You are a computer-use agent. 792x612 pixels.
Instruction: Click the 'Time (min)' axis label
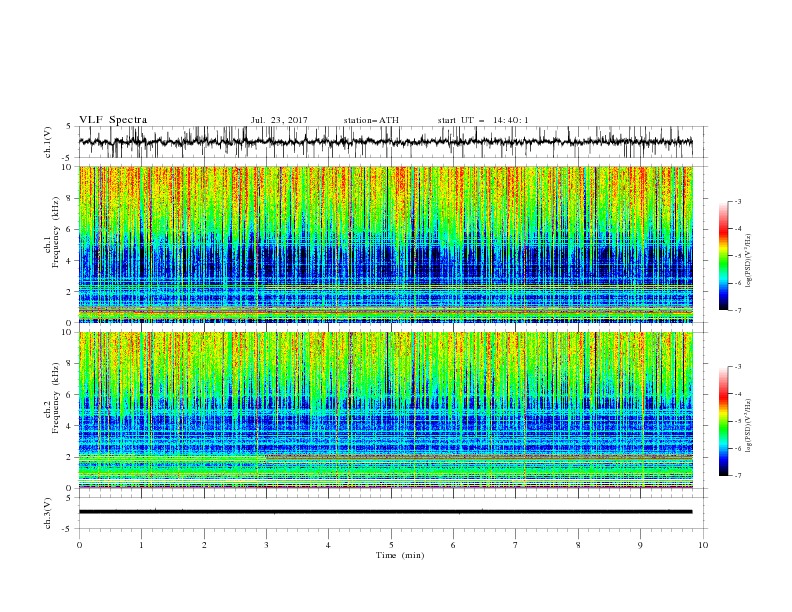click(400, 555)
